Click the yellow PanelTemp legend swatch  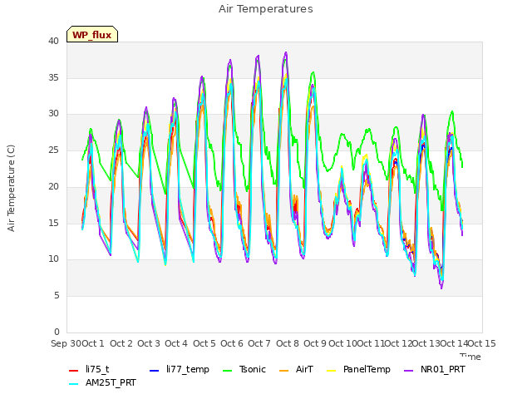pos(332,371)
